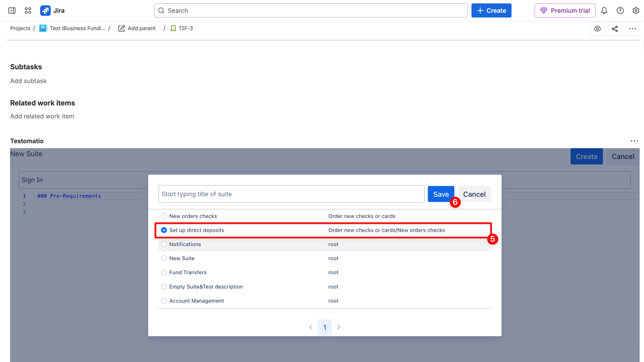Select the Notifications suite radio button
The height and width of the screenshot is (362, 644).
(x=164, y=244)
